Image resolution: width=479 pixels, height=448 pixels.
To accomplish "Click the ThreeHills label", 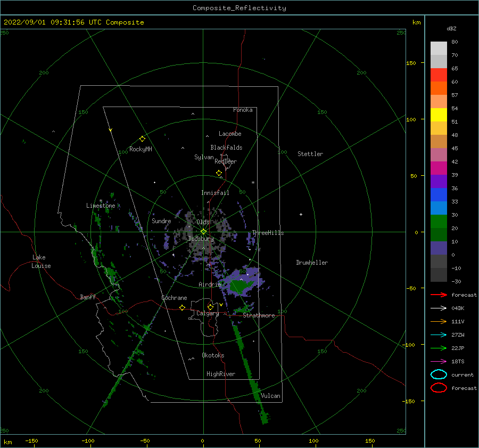I will (268, 233).
